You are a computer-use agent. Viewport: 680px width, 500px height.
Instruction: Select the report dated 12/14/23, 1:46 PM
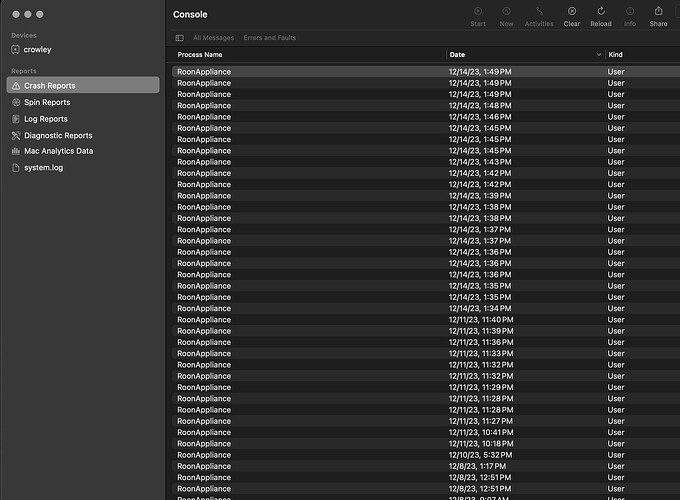(x=426, y=117)
